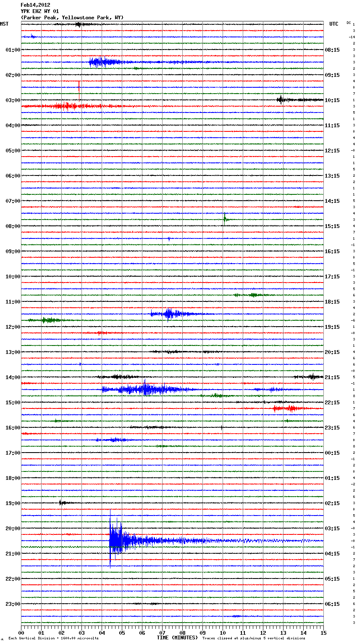The width and height of the screenshot is (357, 644).
Task: Click the 23:15 UTC row label
Action: (332, 428)
